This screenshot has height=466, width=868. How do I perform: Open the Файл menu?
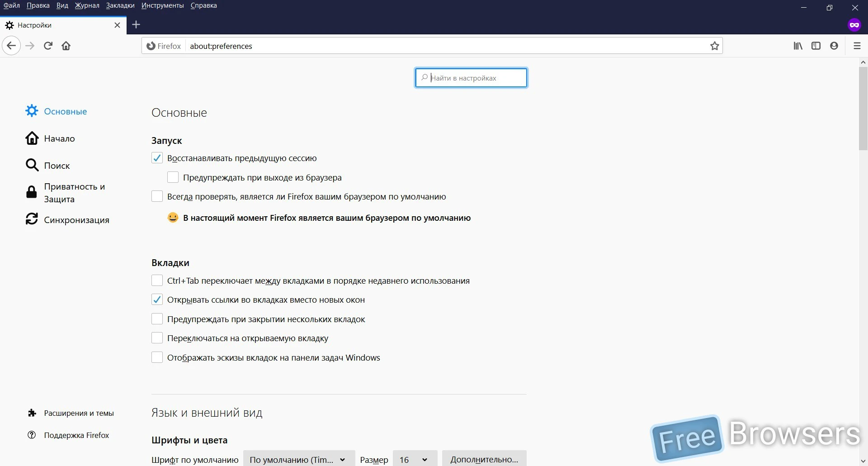[x=12, y=5]
